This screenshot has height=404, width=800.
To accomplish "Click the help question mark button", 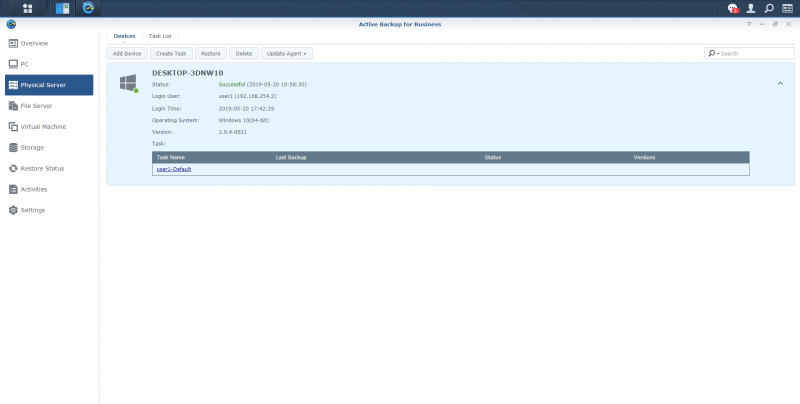I will point(749,24).
